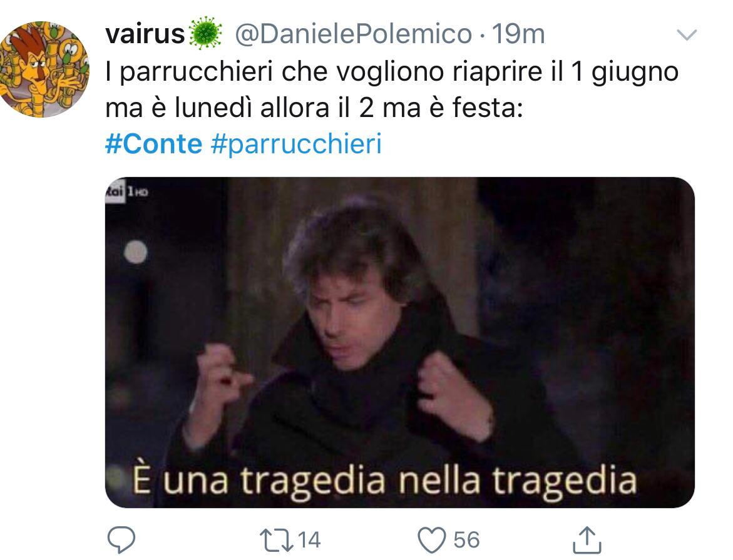The width and height of the screenshot is (733, 560).
Task: Open the share upload arrow icon
Action: tap(587, 540)
